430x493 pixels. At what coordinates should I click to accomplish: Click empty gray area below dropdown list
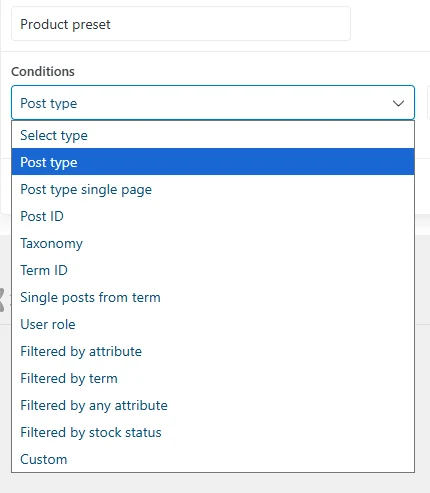(x=213, y=483)
